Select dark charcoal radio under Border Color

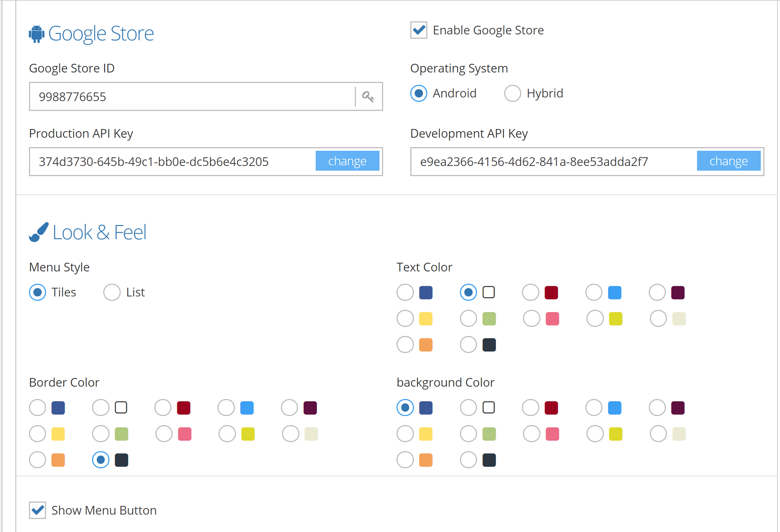100,460
